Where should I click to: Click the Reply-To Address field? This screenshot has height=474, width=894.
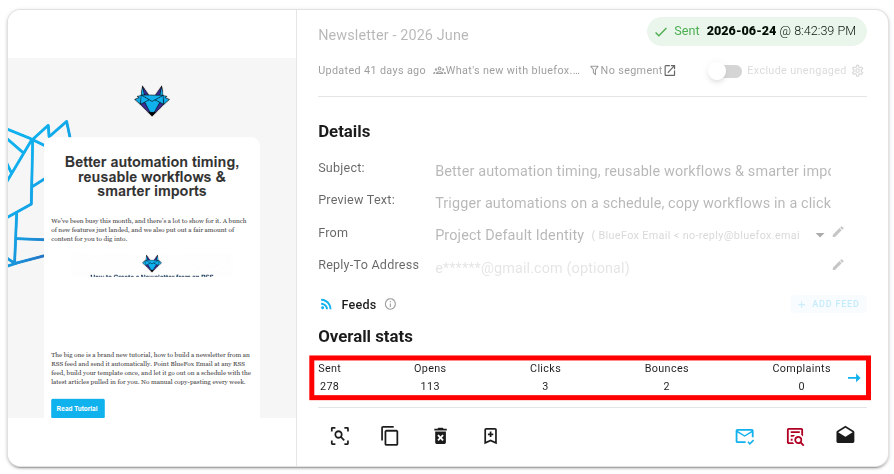627,268
